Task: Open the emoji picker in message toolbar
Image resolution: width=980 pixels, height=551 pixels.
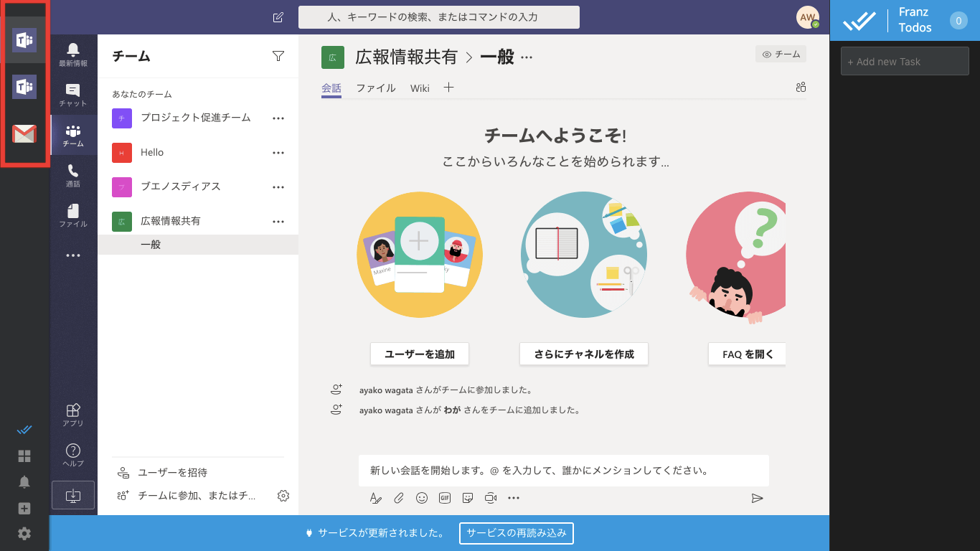Action: [x=422, y=498]
